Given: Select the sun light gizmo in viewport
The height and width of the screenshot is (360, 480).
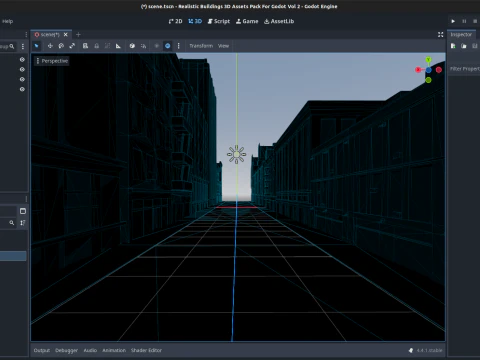Looking at the screenshot, I should click(x=236, y=154).
